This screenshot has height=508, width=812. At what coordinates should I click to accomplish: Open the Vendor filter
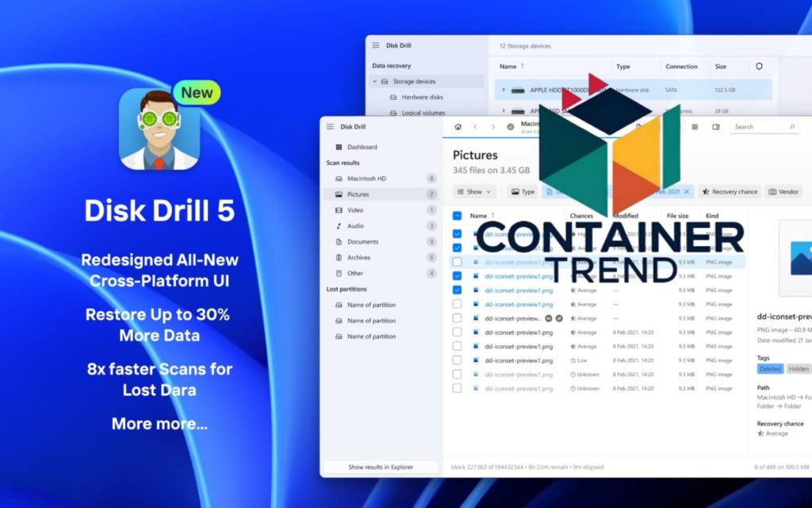tap(783, 192)
